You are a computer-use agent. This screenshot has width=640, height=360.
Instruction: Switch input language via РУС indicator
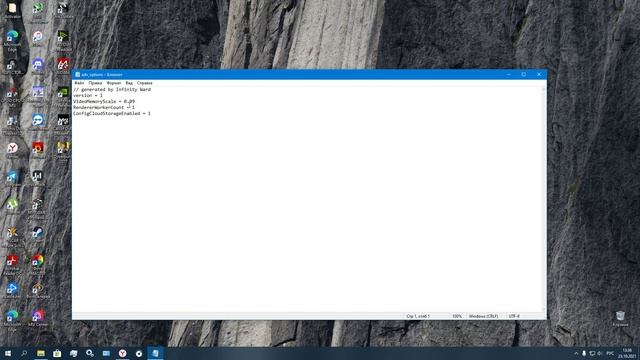click(x=610, y=353)
